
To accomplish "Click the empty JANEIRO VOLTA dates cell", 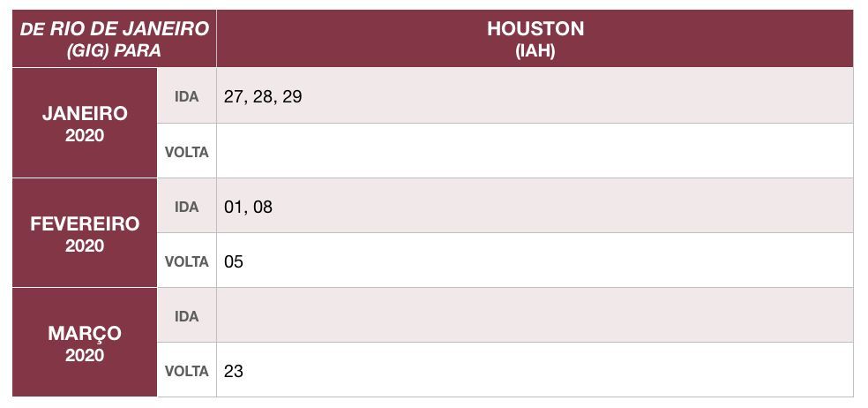I will click(x=535, y=151).
